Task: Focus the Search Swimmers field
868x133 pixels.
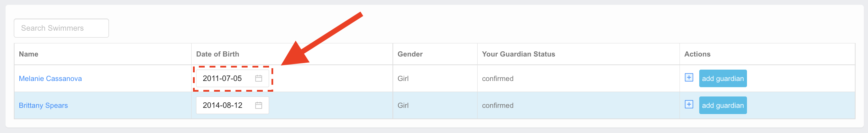Action: click(x=61, y=28)
